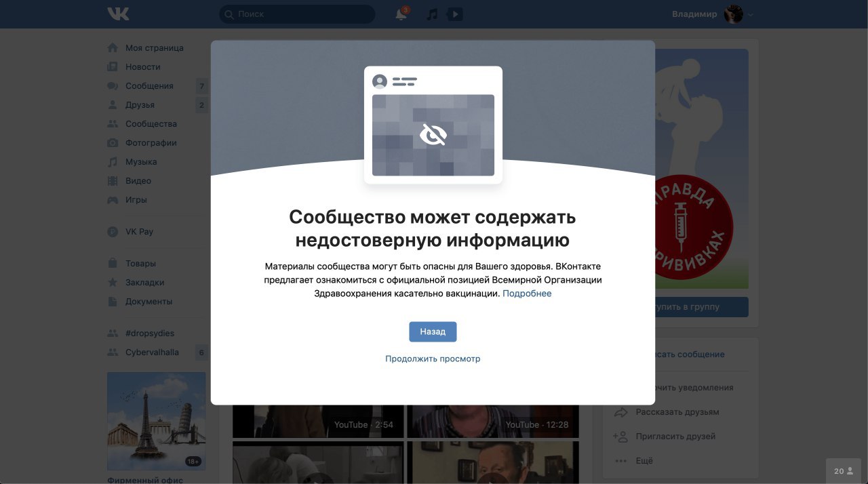Image resolution: width=868 pixels, height=484 pixels.
Task: Click the VK Pay icon
Action: click(113, 232)
